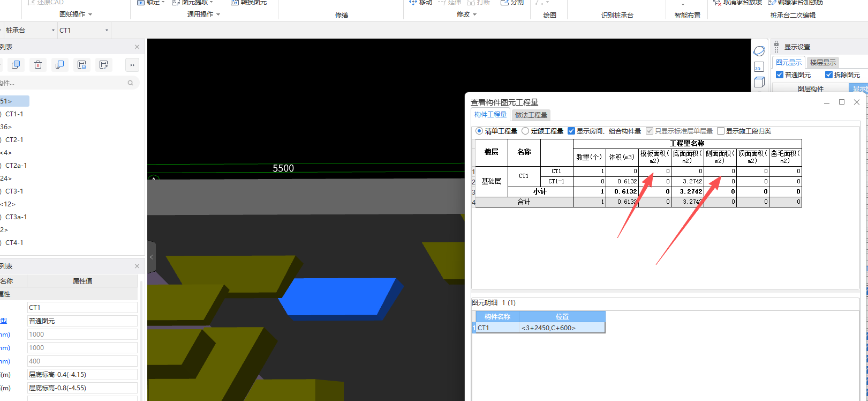Screen dimensions: 868x401
Task: Enable 显示施工段归类 checkbox
Action: coord(721,131)
